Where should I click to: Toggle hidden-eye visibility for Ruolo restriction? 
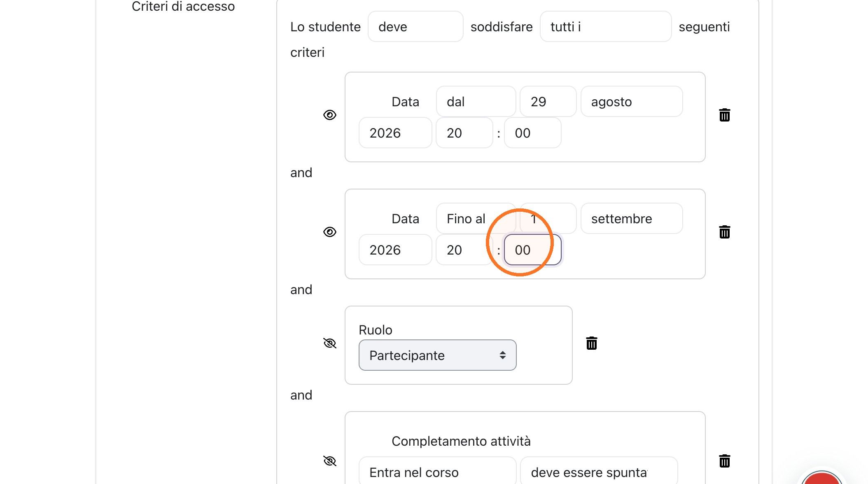coord(330,343)
